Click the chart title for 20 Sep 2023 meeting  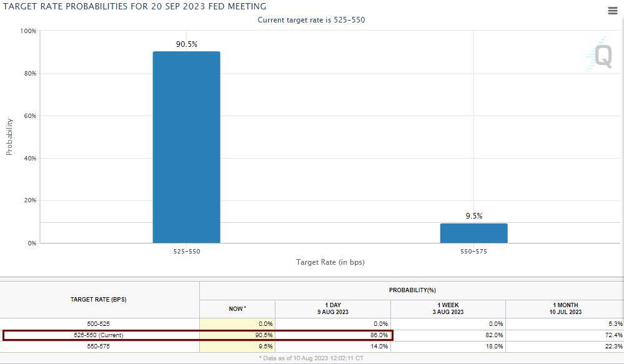[x=135, y=6]
